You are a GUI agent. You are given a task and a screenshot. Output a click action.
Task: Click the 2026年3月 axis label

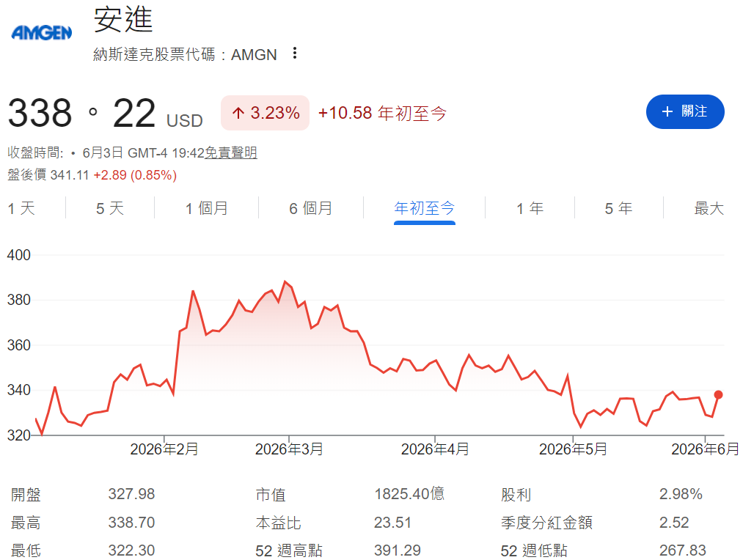click(x=289, y=449)
